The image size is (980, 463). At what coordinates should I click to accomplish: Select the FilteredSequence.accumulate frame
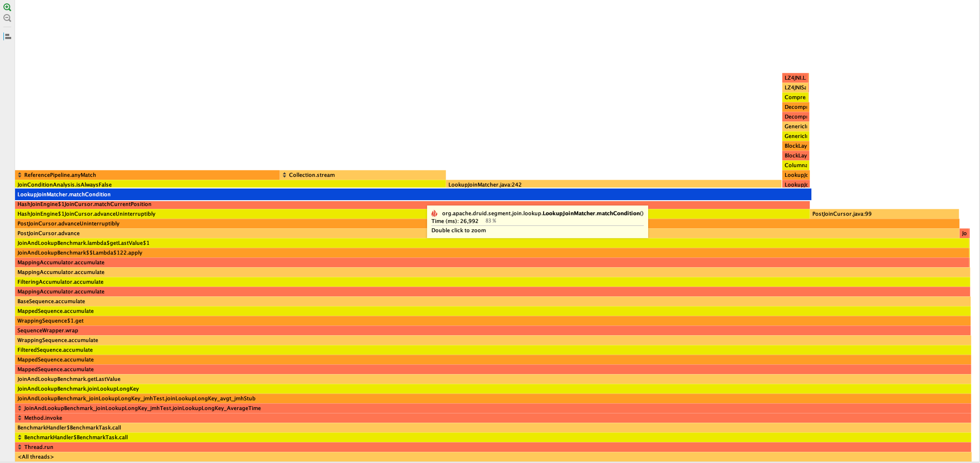(493, 350)
